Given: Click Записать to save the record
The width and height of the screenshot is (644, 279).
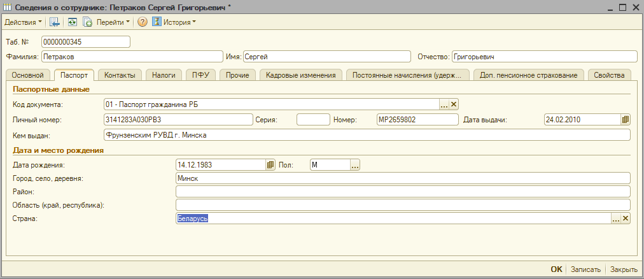Looking at the screenshot, I should click(585, 269).
